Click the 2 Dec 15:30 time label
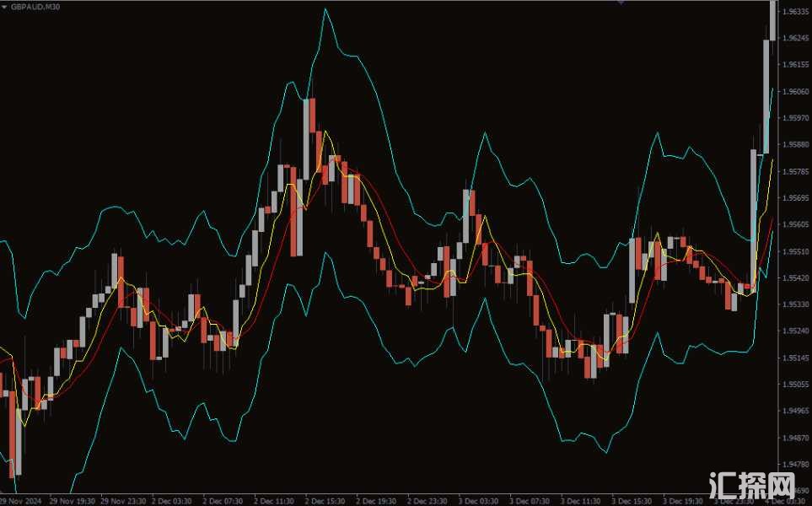The image size is (812, 506). [x=325, y=500]
